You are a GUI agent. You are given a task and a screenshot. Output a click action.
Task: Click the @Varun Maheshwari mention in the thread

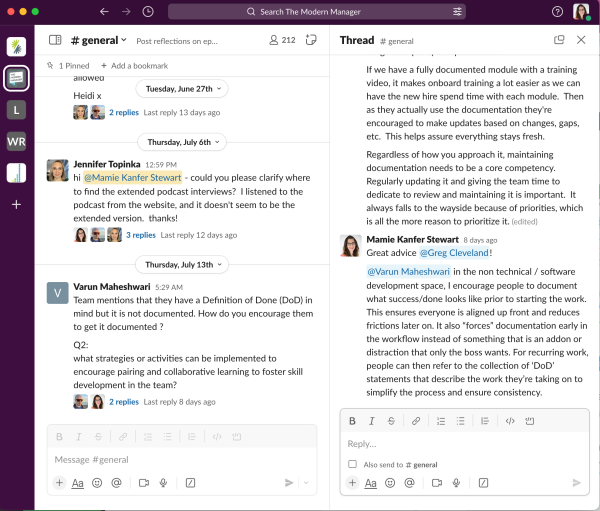click(x=408, y=272)
